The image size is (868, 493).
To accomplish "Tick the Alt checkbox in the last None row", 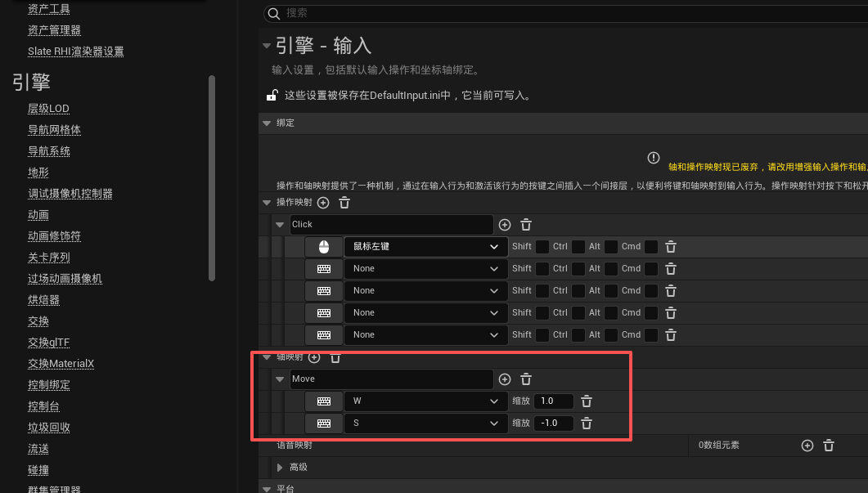I will (610, 334).
